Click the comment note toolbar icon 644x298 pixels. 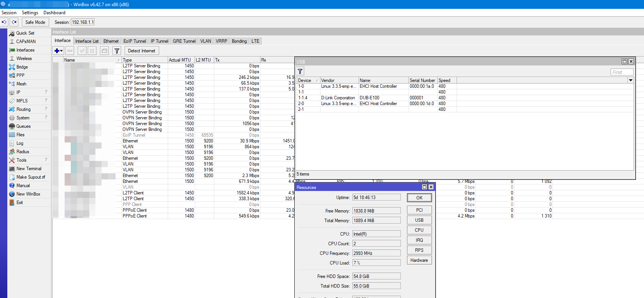[x=104, y=51]
